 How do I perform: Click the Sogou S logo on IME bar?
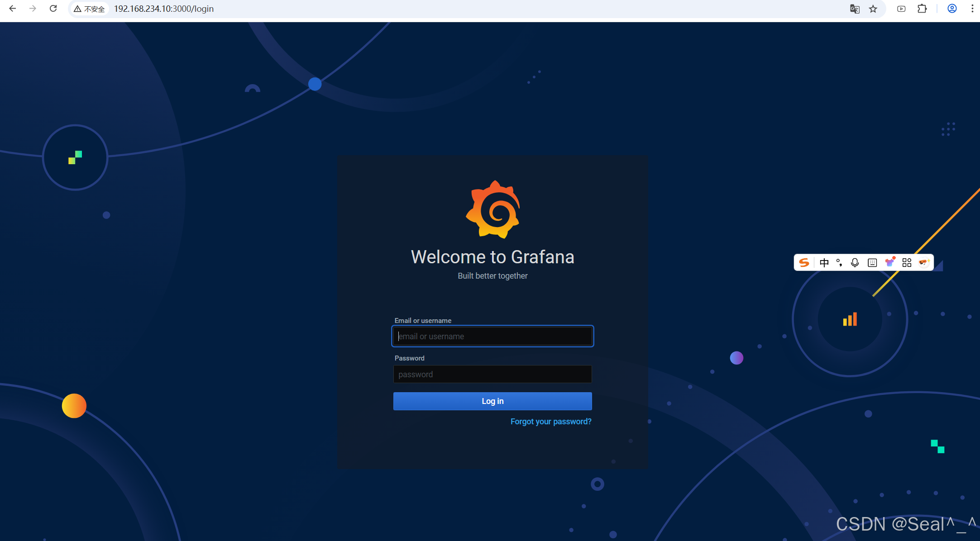[804, 263]
